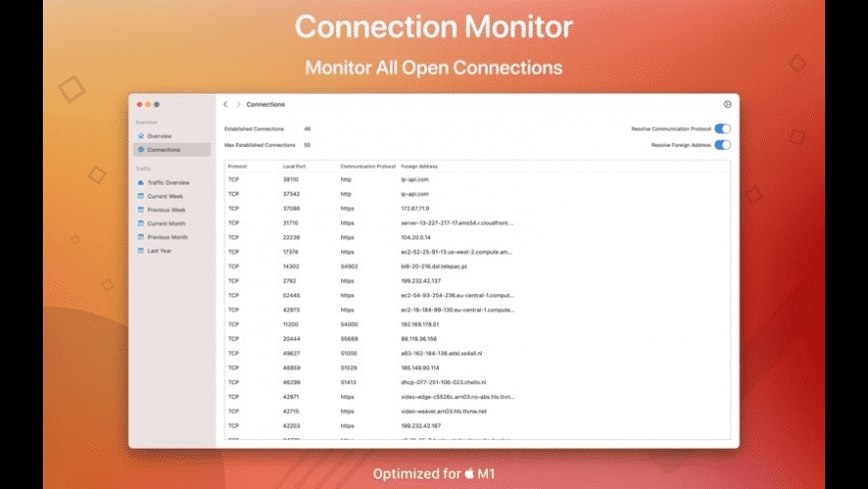Go forward with the right chevron
The width and height of the screenshot is (868, 489).
[x=237, y=104]
